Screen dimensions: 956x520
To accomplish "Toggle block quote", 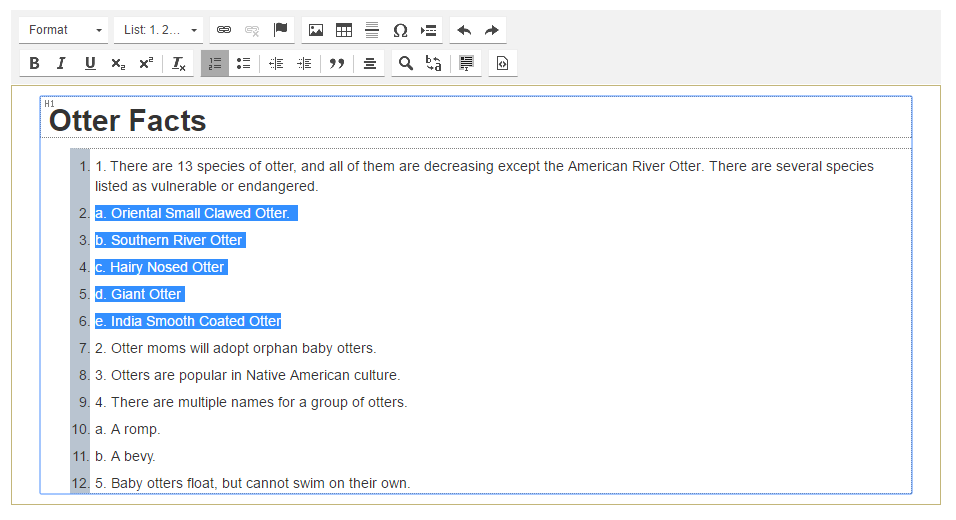I will tap(337, 63).
